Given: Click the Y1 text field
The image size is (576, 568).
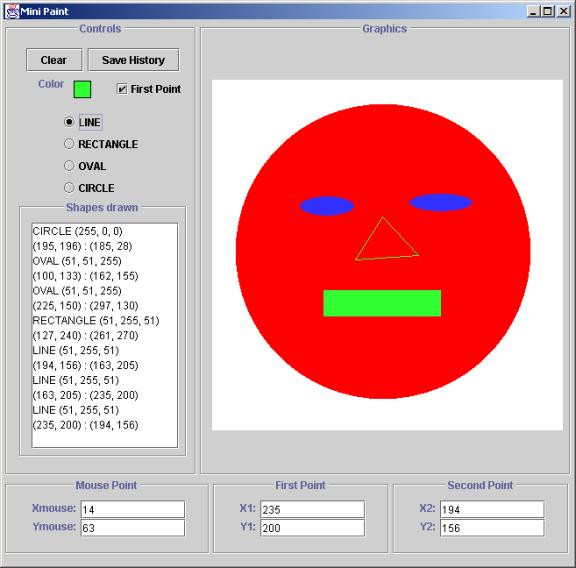Looking at the screenshot, I should (x=313, y=528).
